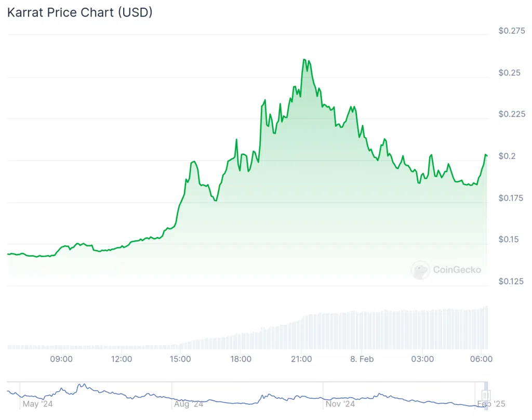Click the 18:00 time axis label

tap(241, 359)
